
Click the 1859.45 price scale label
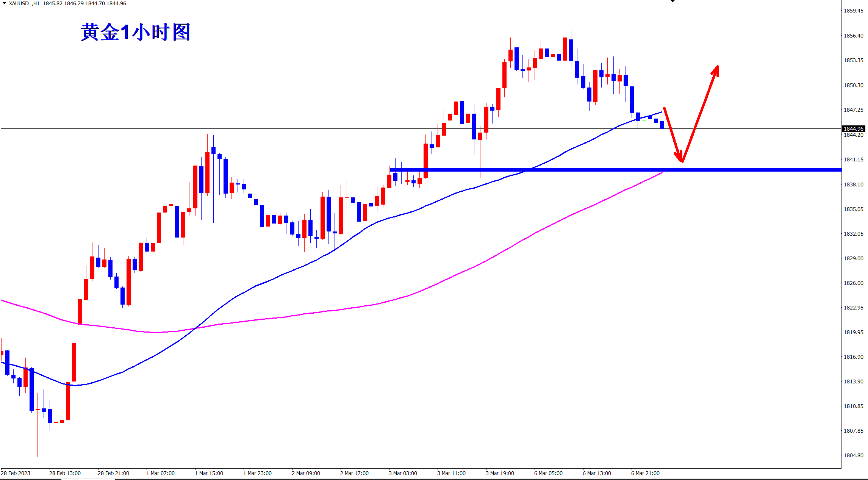[x=853, y=11]
